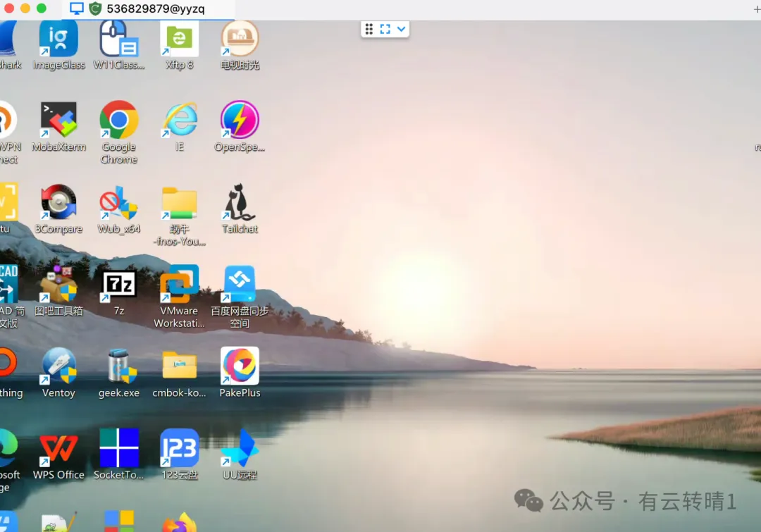Screen dimensions: 761x532
Task: Select the Xftp 8 desktop icon
Action: coord(179,39)
